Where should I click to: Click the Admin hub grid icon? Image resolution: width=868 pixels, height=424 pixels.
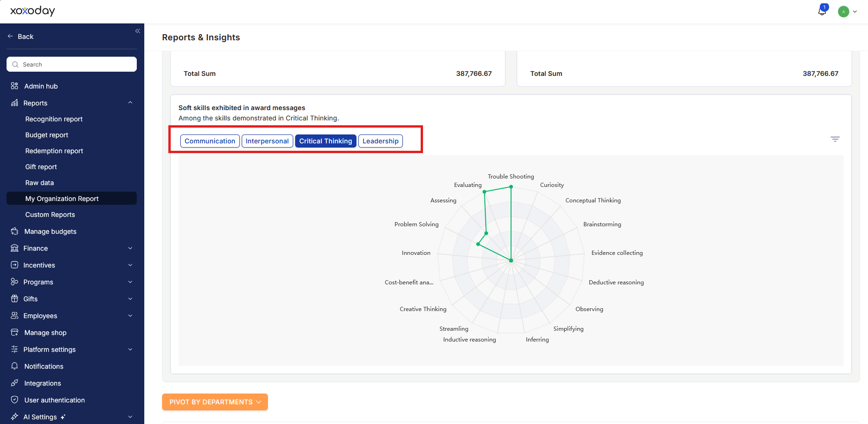[15, 86]
